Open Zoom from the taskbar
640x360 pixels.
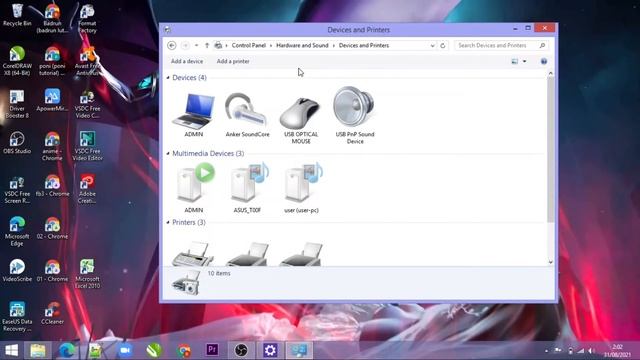tap(124, 350)
